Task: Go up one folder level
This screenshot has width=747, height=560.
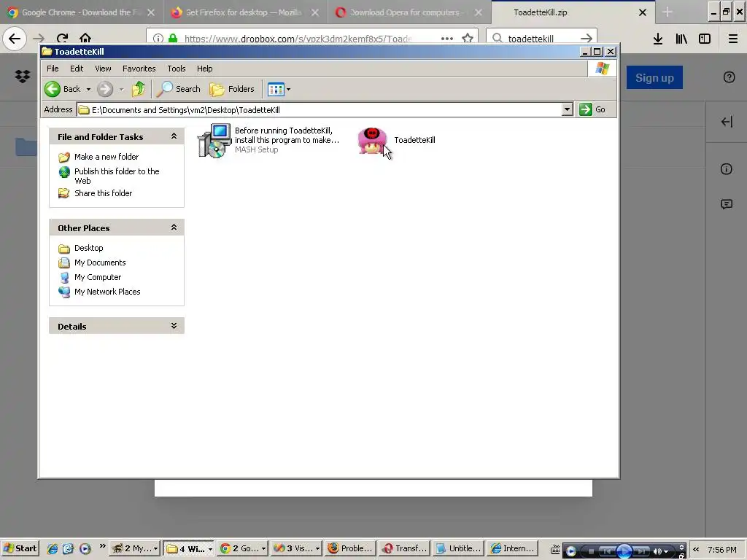Action: tap(139, 89)
